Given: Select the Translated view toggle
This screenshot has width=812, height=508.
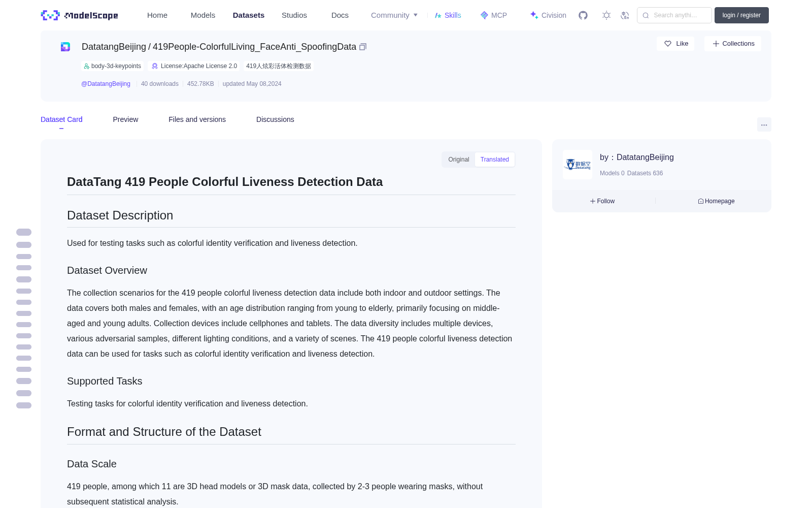Looking at the screenshot, I should (x=495, y=160).
